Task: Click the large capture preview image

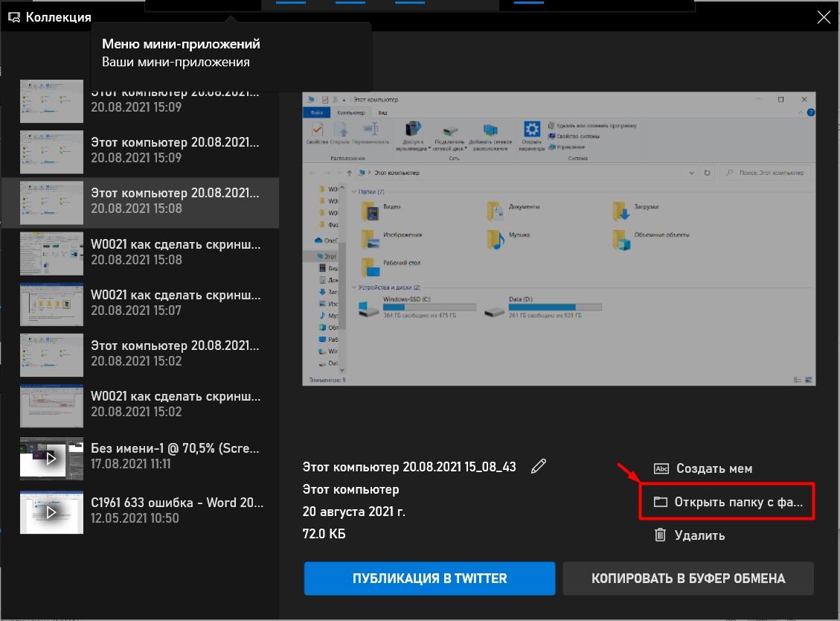Action: coord(559,238)
